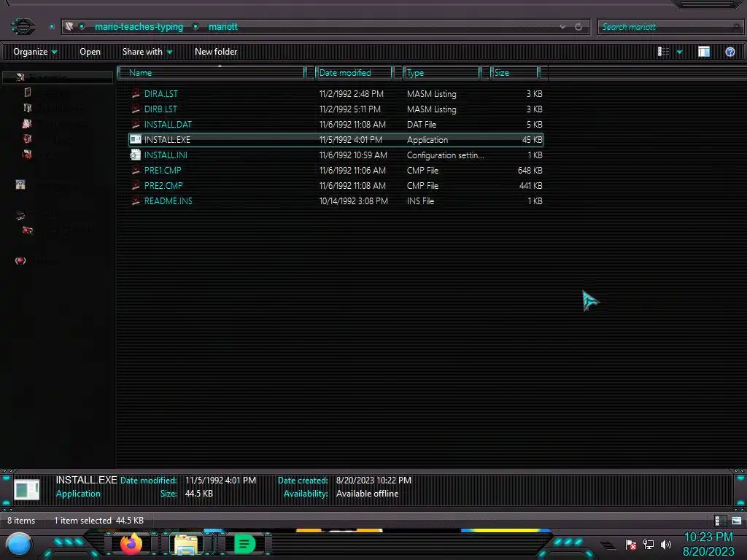747x560 pixels.
Task: Click the Favorites icon in navigation pane
Action: pyautogui.click(x=20, y=77)
